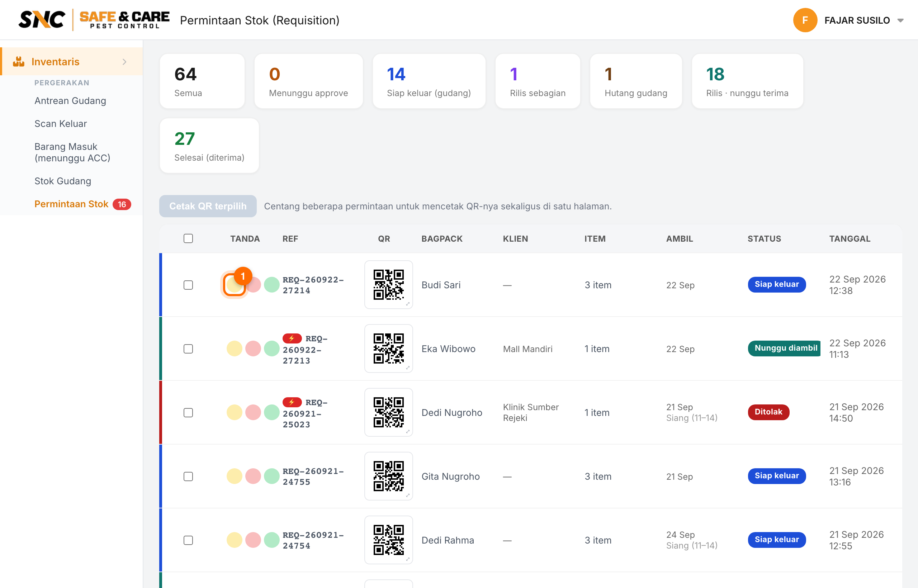Set red mark on Dedi Nugroho row
The height and width of the screenshot is (588, 918).
pos(253,412)
